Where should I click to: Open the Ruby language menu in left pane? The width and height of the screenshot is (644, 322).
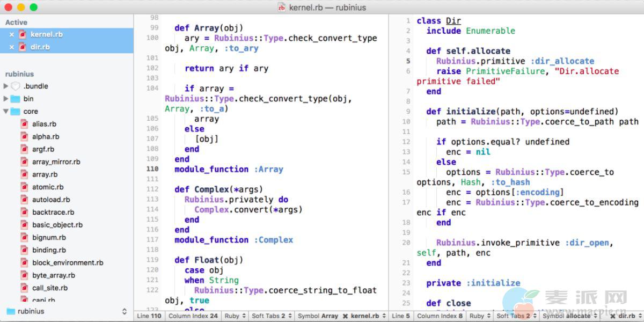coord(236,316)
